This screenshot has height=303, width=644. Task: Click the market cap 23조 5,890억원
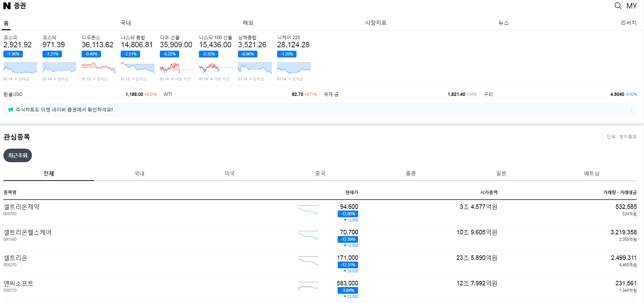click(x=477, y=258)
